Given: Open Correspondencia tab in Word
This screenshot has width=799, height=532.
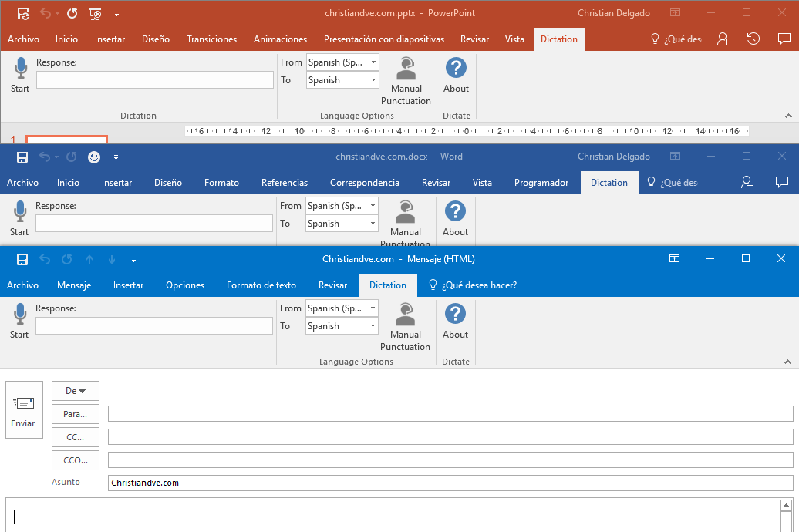Looking at the screenshot, I should pyautogui.click(x=364, y=183).
